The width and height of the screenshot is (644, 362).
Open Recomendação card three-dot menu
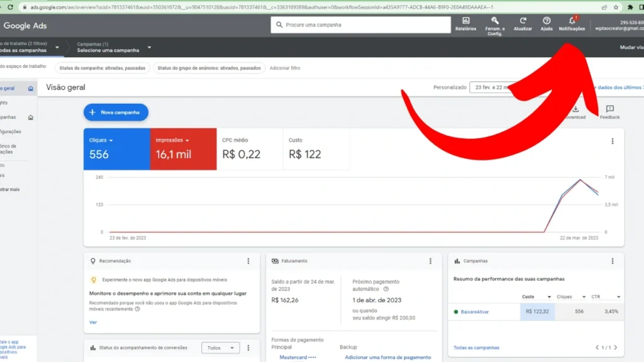[248, 261]
